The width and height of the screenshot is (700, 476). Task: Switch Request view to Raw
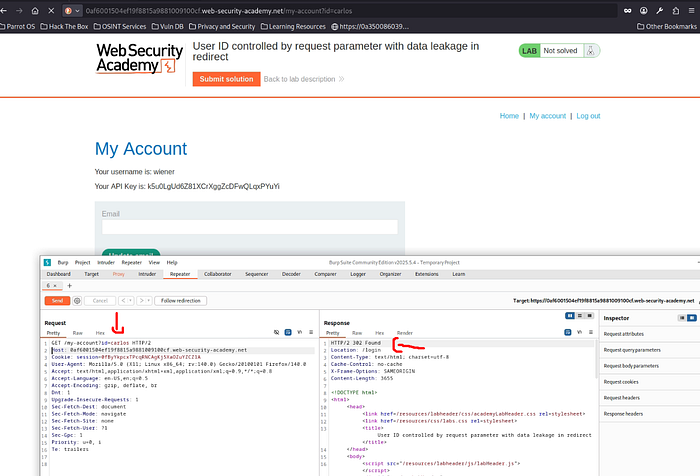click(78, 333)
